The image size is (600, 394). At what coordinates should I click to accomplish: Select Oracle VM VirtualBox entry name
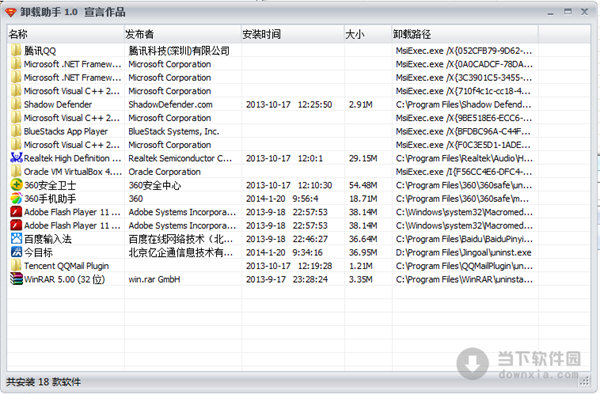(x=73, y=172)
